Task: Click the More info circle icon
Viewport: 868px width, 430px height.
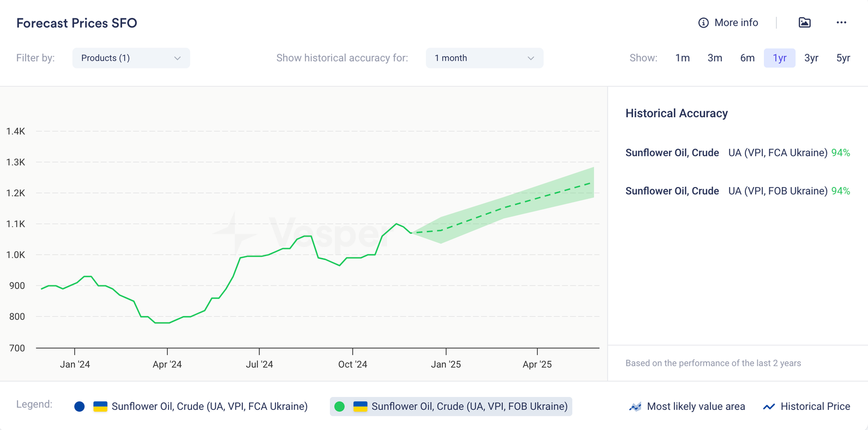Action: point(703,23)
